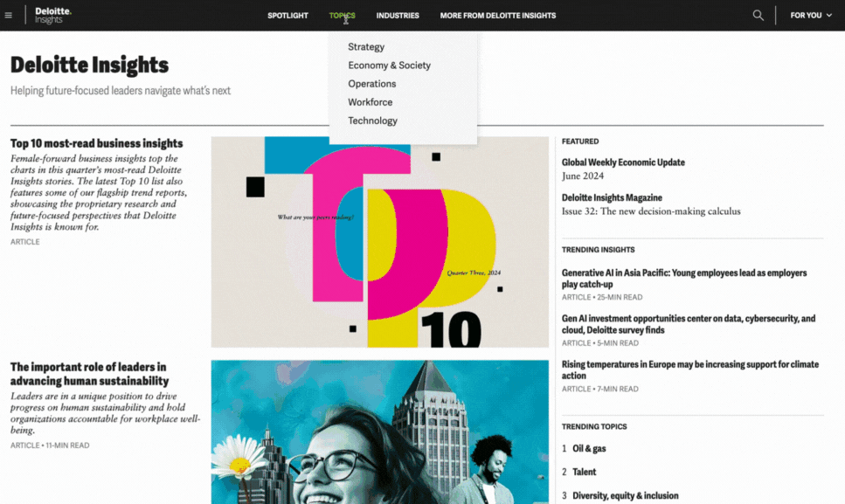The width and height of the screenshot is (845, 504).
Task: Click the Deloitte Insights page heading
Action: (x=89, y=66)
